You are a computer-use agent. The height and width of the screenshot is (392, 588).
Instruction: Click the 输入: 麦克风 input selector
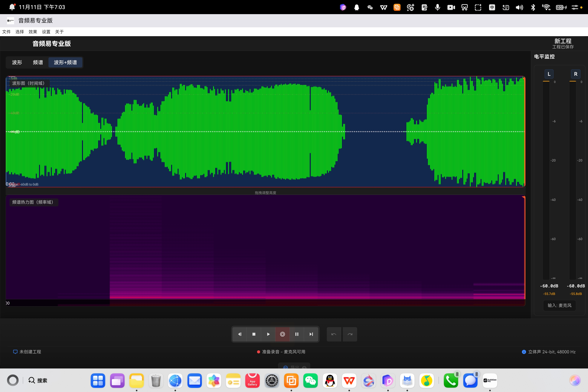559,305
